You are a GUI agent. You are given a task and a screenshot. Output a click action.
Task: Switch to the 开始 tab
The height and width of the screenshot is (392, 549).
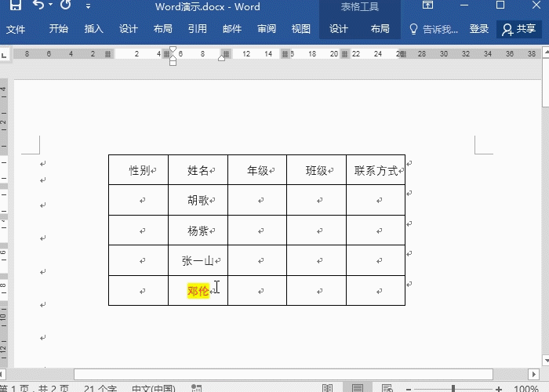(x=59, y=29)
